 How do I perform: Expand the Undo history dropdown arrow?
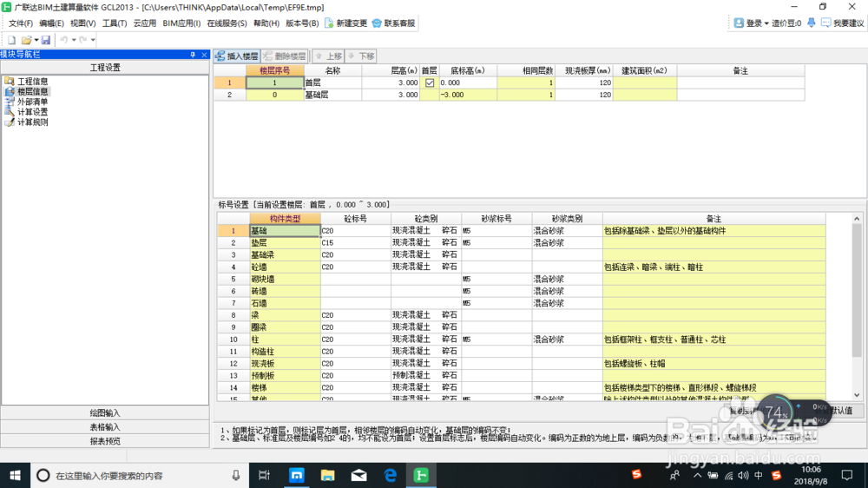[74, 40]
